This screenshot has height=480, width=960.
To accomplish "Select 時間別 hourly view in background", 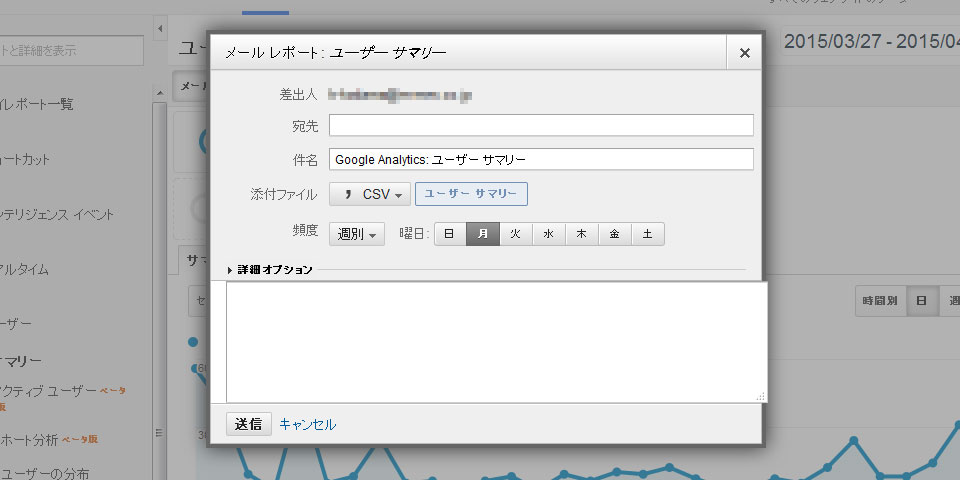I will 880,301.
